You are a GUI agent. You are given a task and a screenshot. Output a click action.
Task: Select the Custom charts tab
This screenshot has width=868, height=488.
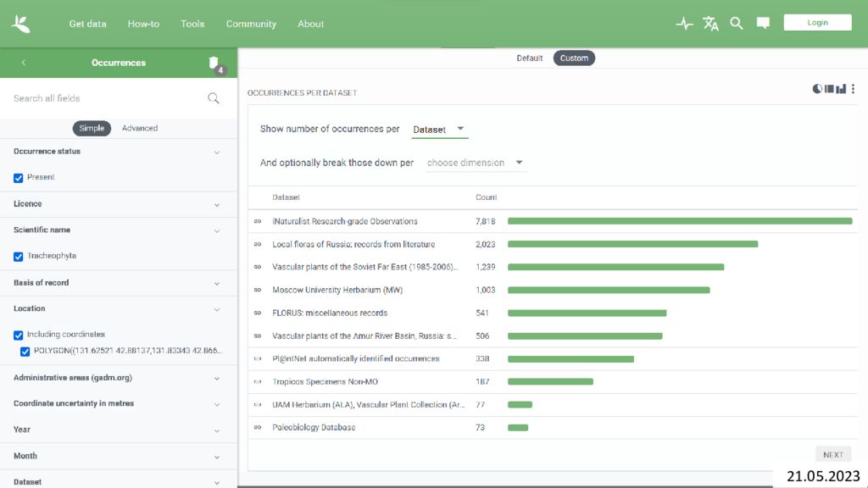click(574, 58)
